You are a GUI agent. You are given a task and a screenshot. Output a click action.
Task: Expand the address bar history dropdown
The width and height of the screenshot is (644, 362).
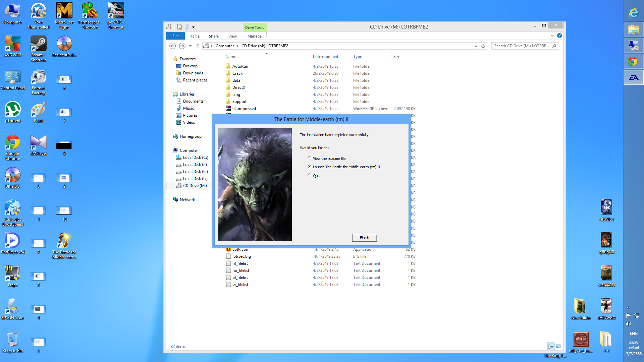point(476,46)
